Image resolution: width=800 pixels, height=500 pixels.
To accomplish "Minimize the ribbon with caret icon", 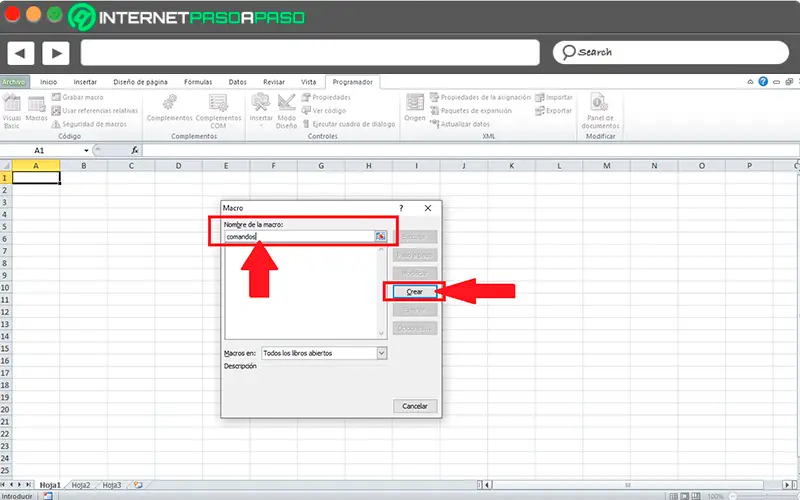I will [x=751, y=82].
